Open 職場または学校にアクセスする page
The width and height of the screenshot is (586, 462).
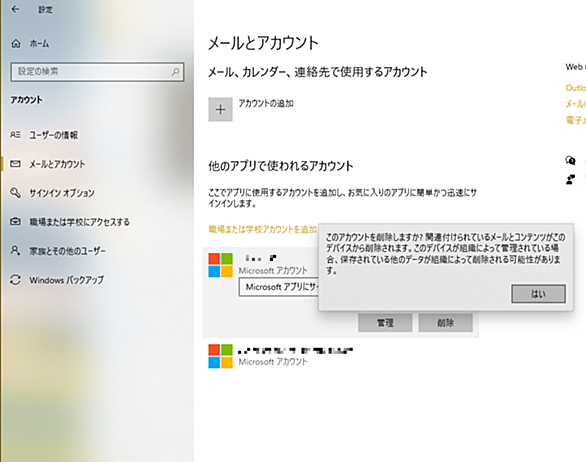coord(79,222)
